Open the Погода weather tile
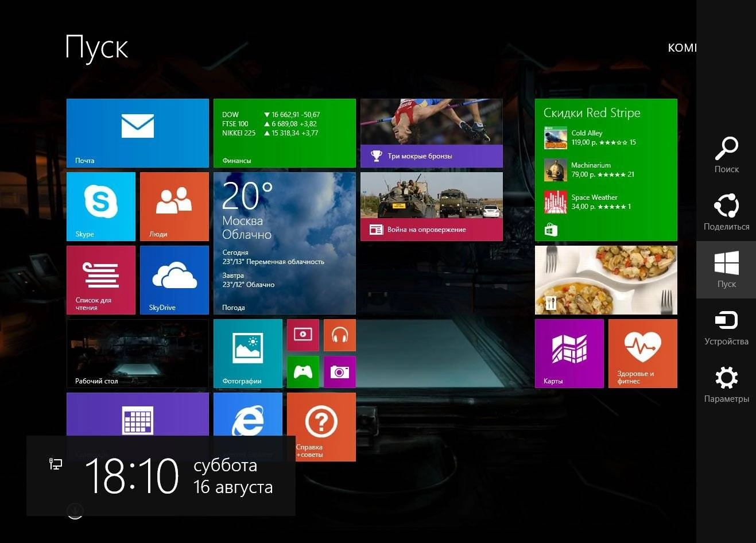The width and height of the screenshot is (756, 543). coord(285,243)
